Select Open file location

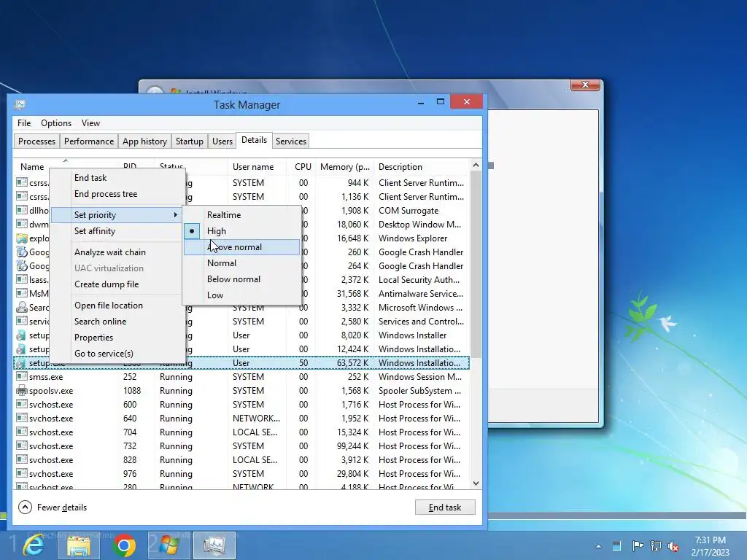117,306
